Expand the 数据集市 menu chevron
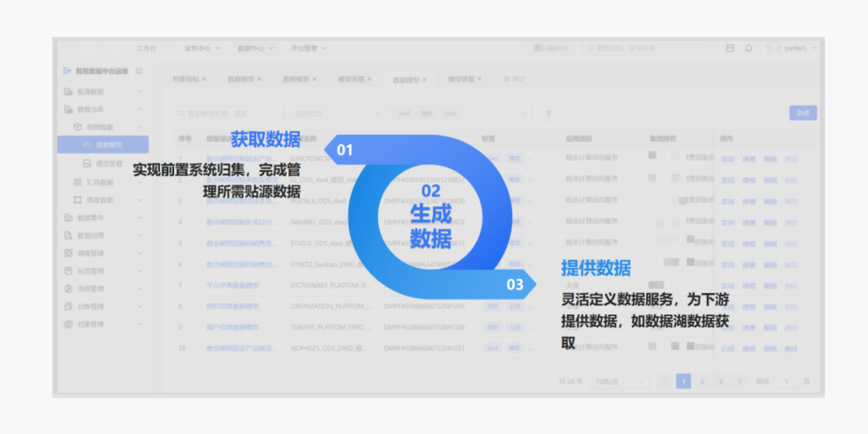 140,218
